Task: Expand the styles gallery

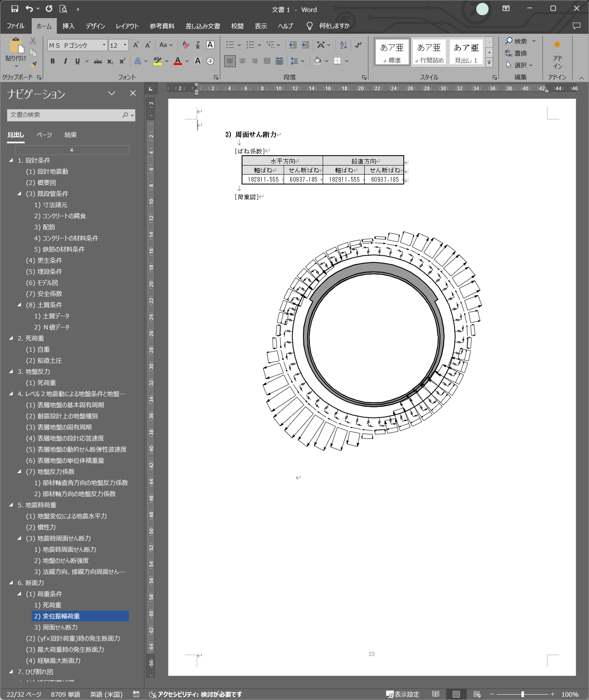Action: coord(489,63)
